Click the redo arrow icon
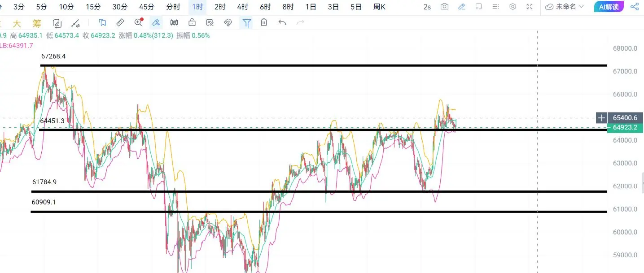The image size is (644, 273). [x=300, y=22]
